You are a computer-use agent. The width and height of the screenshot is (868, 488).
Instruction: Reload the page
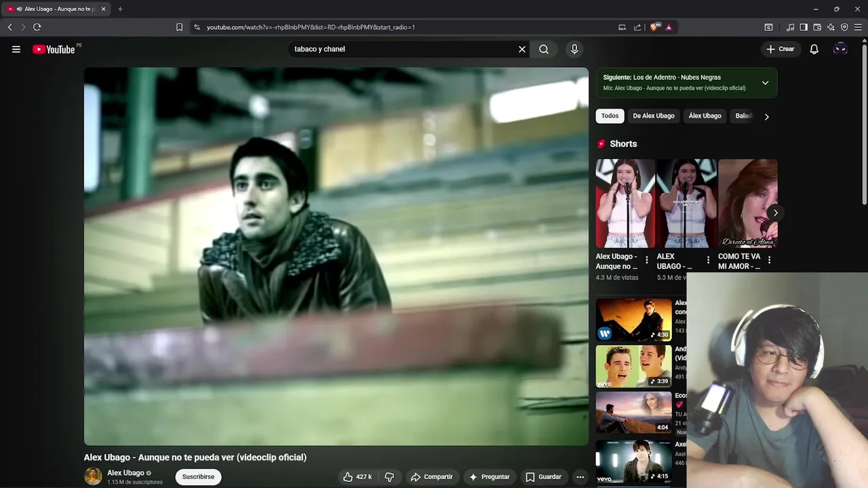click(37, 27)
